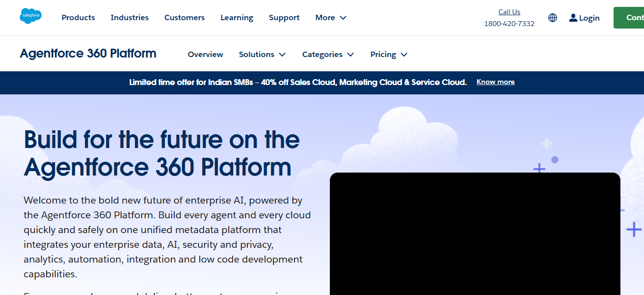Switch to the Overview tab

tap(205, 54)
